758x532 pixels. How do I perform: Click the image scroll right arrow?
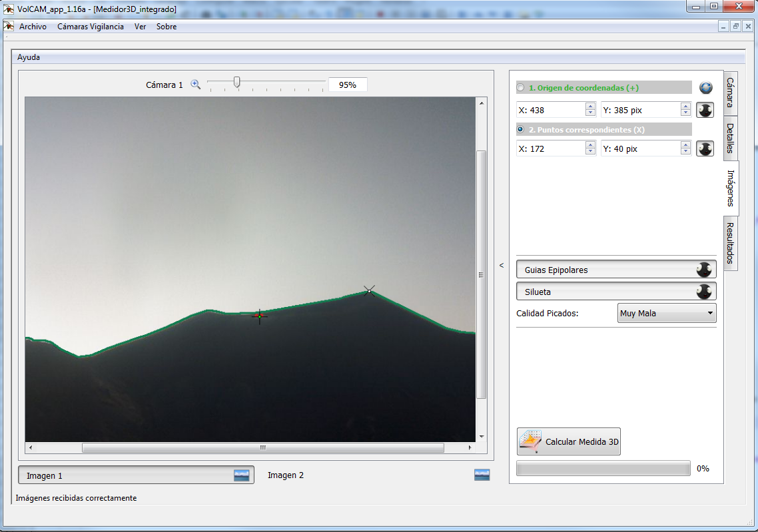(x=470, y=447)
